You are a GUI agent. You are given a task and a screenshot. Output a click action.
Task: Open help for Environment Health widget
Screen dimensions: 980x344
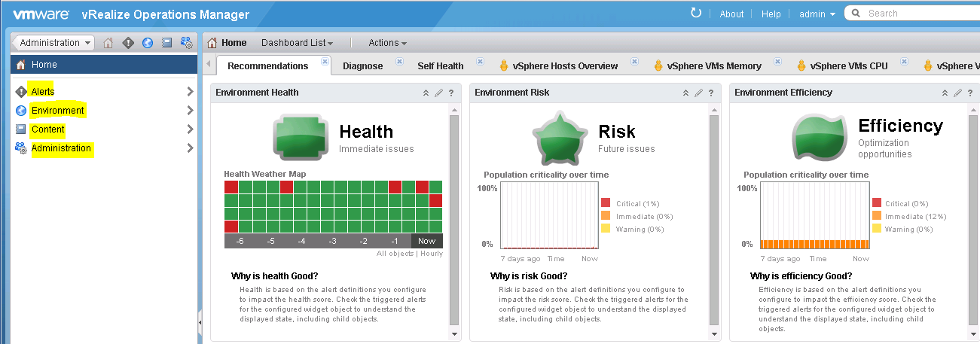[451, 93]
